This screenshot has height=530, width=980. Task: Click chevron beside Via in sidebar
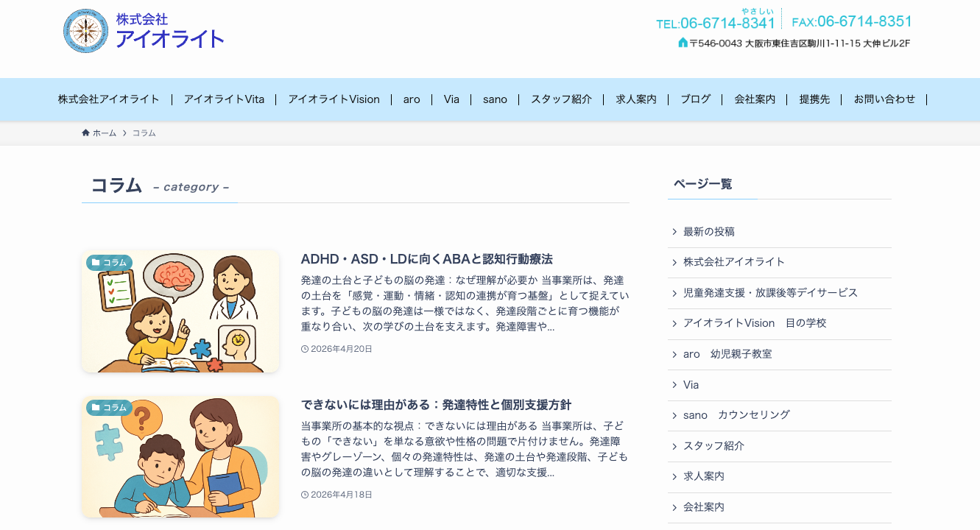click(674, 385)
